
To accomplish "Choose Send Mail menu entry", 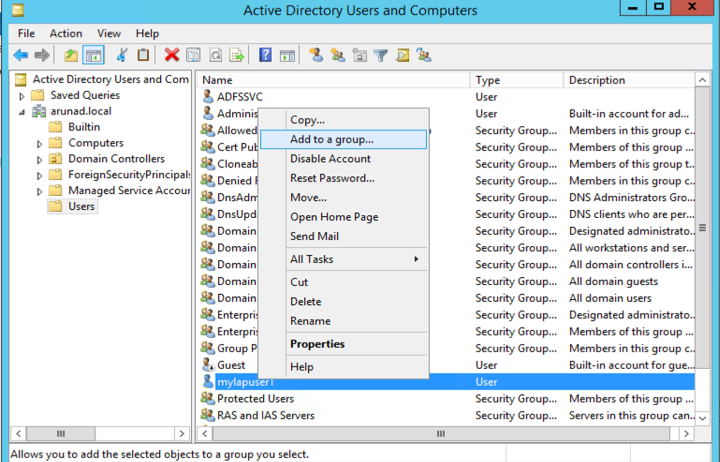I will click(343, 236).
